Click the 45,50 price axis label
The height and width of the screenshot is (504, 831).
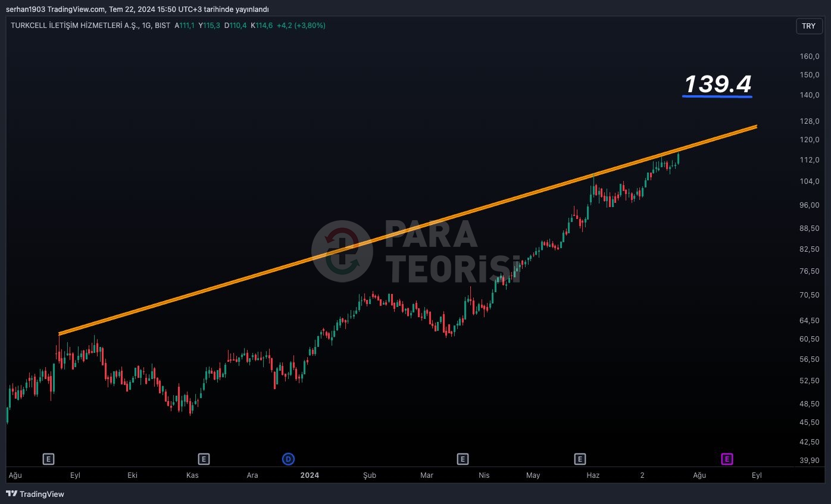coord(810,422)
